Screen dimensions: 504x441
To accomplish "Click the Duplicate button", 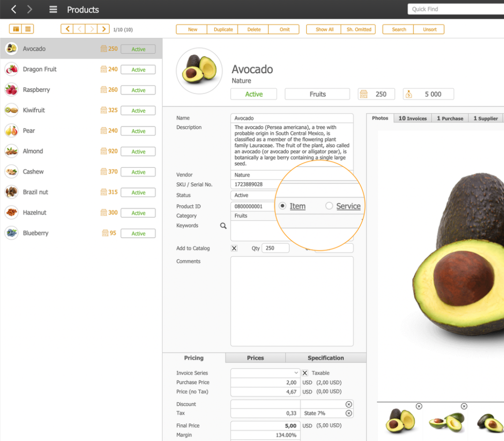I will [223, 30].
